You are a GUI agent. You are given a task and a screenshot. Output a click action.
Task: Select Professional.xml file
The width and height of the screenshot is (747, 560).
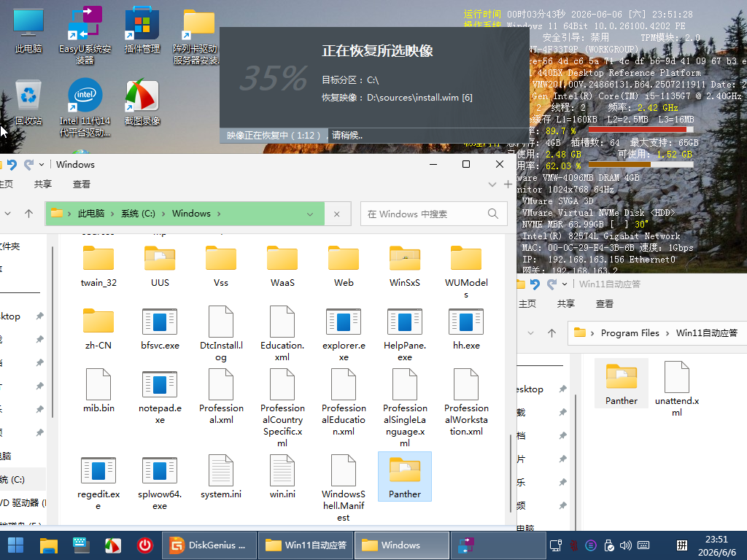pyautogui.click(x=221, y=397)
